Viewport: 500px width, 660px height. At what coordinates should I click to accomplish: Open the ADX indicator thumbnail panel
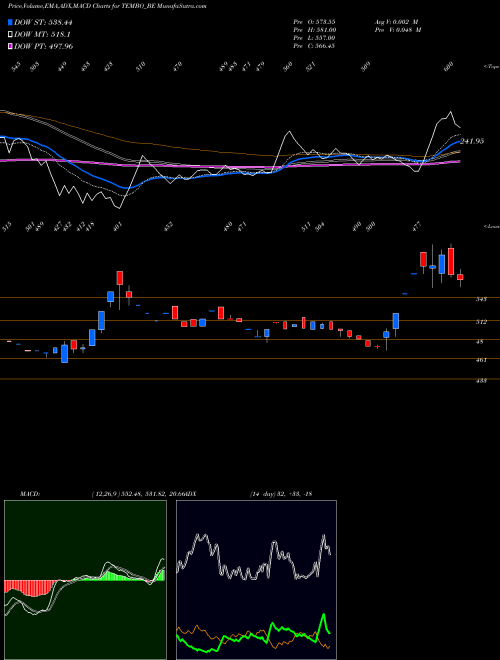point(256,580)
